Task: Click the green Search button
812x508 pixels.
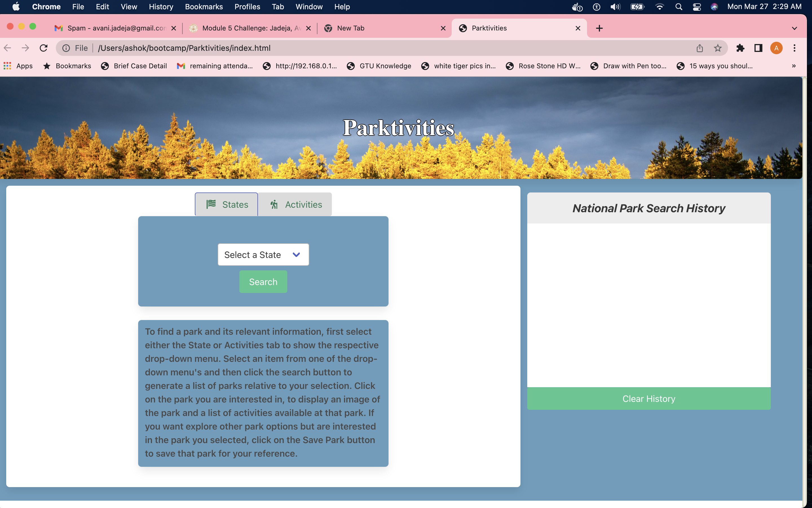Action: pyautogui.click(x=263, y=282)
